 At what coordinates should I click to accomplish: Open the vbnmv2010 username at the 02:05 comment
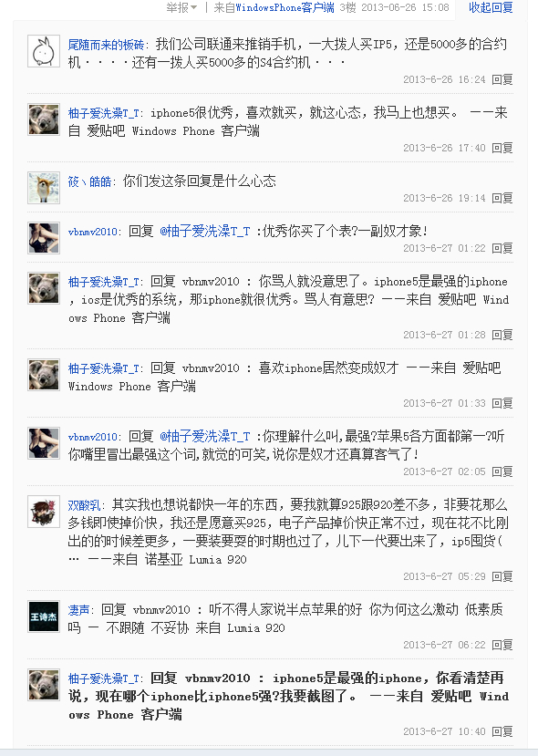point(93,437)
